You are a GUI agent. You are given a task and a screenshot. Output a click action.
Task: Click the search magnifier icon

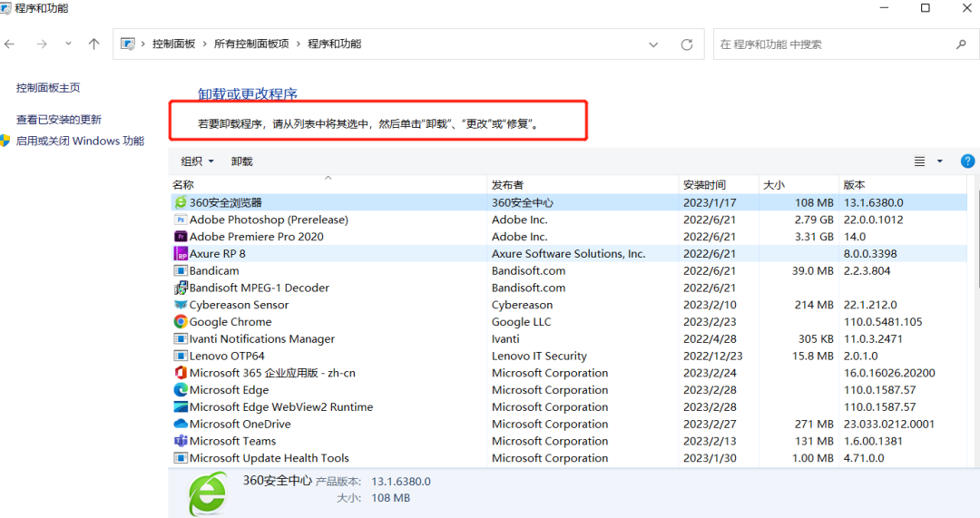(x=961, y=44)
